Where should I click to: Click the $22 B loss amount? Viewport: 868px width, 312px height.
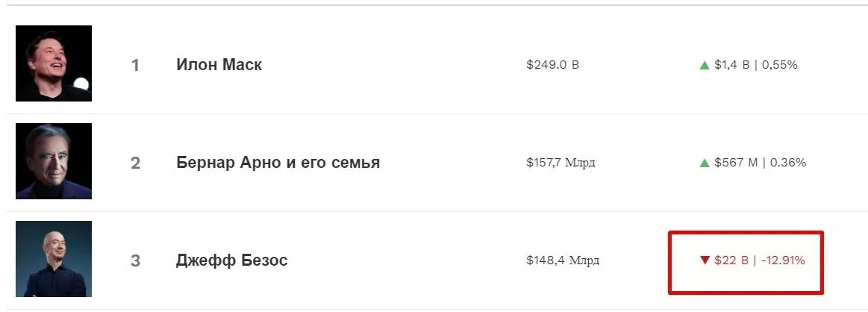tap(731, 260)
